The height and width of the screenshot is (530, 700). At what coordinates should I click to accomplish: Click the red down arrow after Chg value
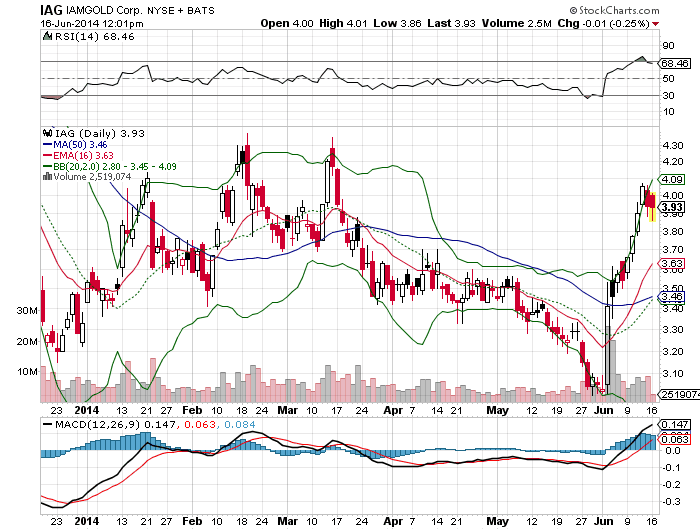click(655, 24)
